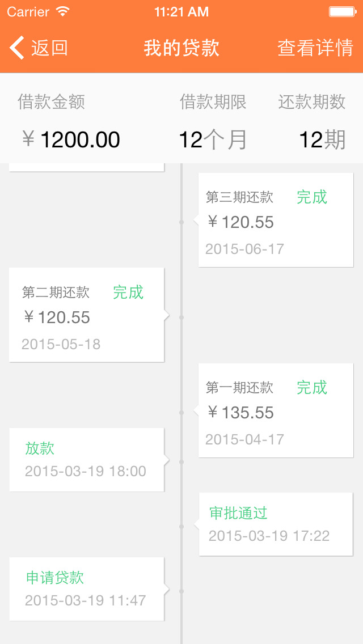Tap the timeline dot beside 第三期还款
363x644 pixels.
181,222
